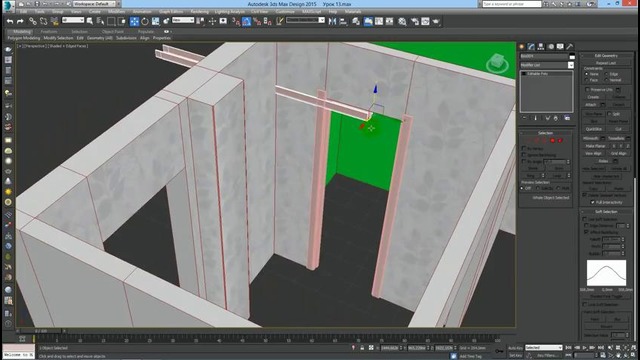Activate the Select and Link tool
The height and width of the screenshot is (360, 640).
pyautogui.click(x=33, y=21)
